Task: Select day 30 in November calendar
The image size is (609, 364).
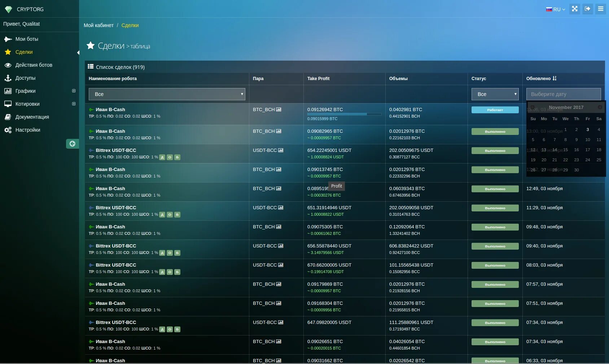Action: point(577,170)
